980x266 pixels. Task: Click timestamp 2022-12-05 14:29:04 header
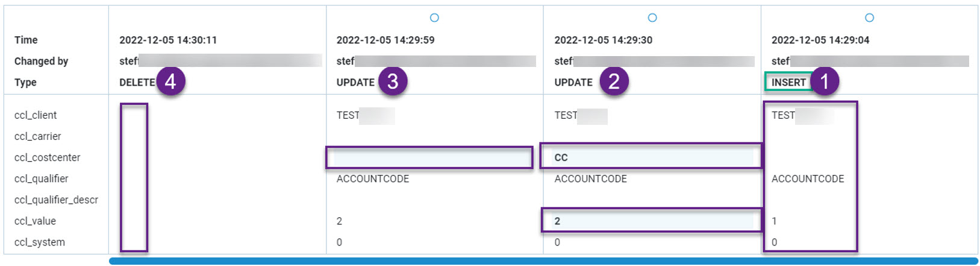click(820, 40)
